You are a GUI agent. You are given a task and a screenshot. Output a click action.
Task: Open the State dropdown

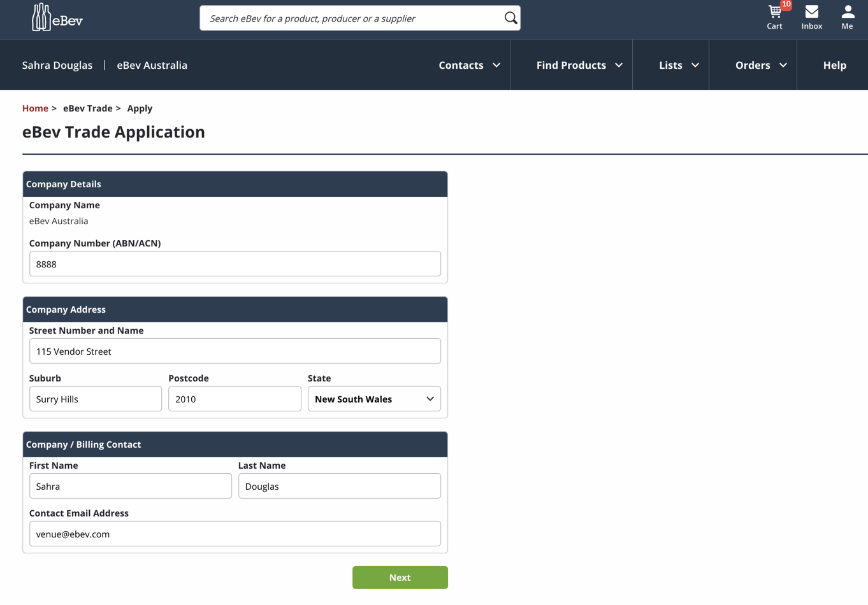tap(374, 399)
